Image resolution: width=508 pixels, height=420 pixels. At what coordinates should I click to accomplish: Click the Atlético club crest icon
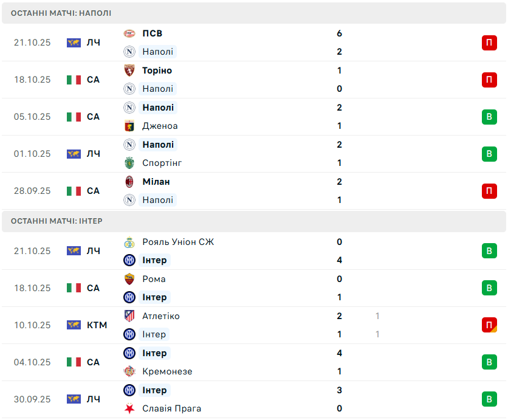129,316
